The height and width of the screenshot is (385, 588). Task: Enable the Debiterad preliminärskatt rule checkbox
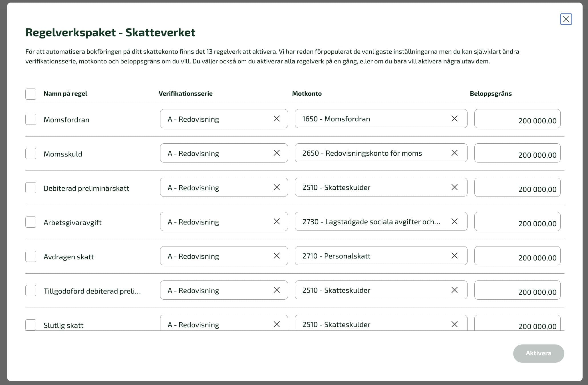coord(31,188)
